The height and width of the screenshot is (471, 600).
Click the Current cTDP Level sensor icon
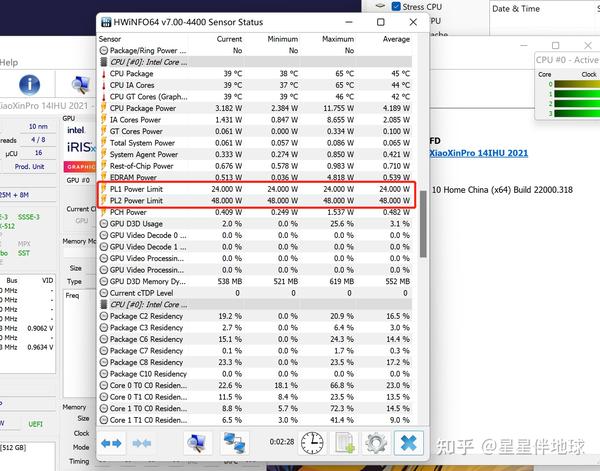pos(103,293)
